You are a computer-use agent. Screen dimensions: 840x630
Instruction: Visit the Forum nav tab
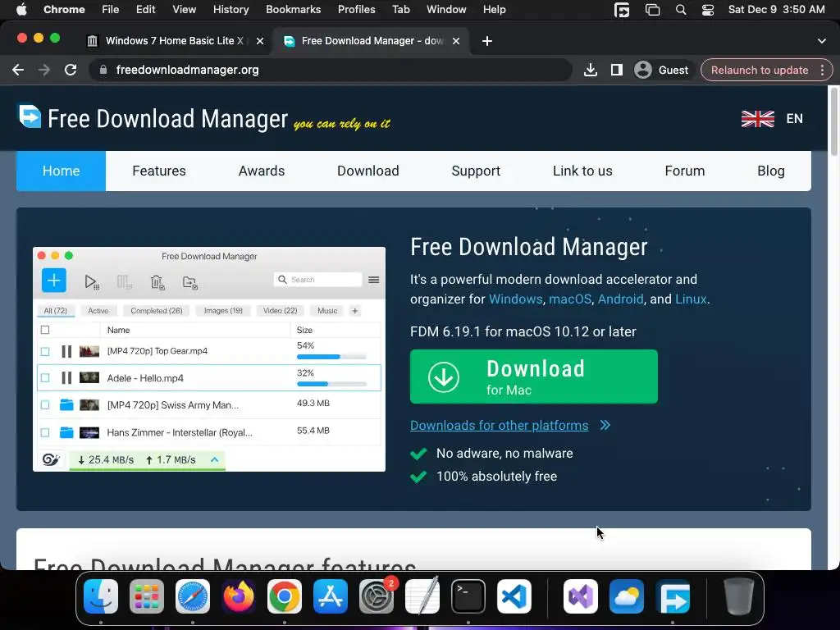coord(685,171)
